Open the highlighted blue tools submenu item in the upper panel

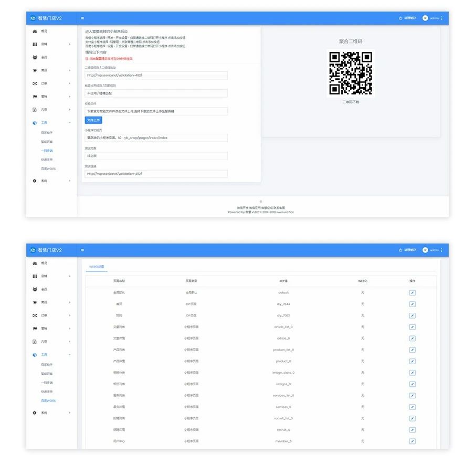tap(47, 151)
